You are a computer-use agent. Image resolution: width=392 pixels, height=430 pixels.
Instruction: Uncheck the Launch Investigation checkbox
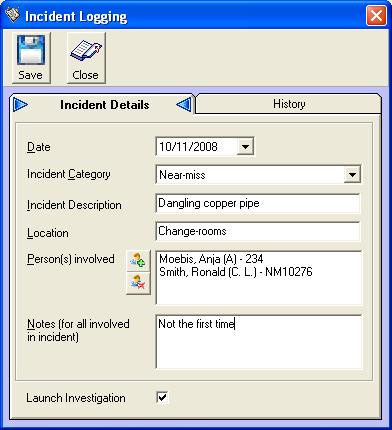pos(162,397)
